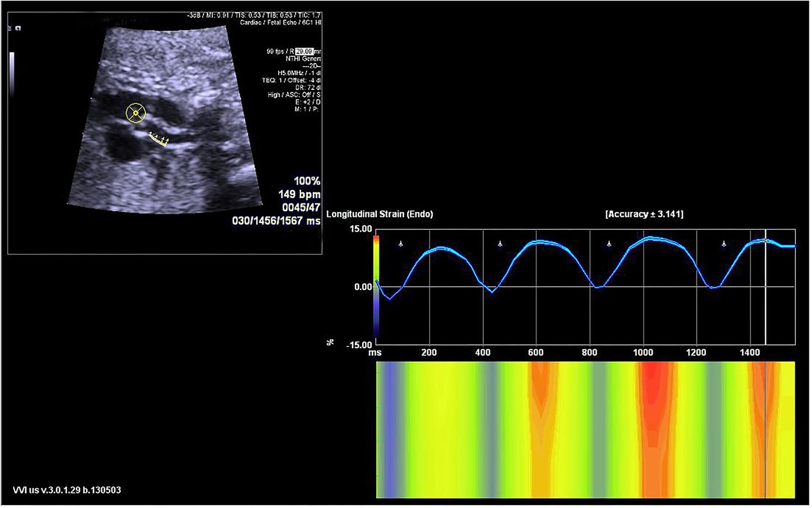Click the TX indicator icon

pos(9,28)
